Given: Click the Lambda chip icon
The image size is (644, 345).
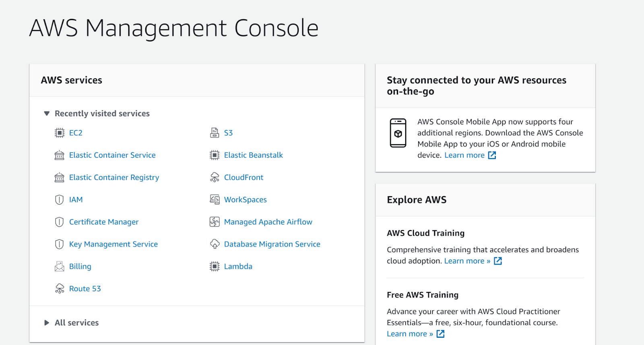Looking at the screenshot, I should pos(215,266).
